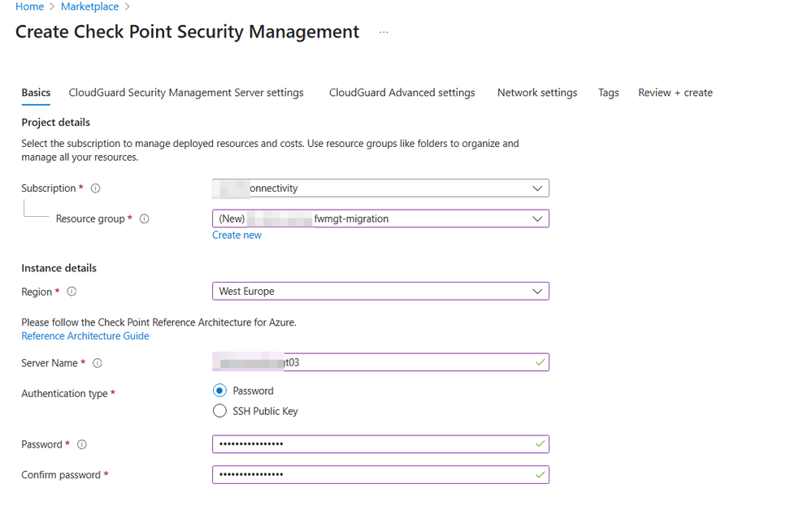Expand the Resource group dropdown
Viewport: 812px width, 523px height.
point(380,218)
